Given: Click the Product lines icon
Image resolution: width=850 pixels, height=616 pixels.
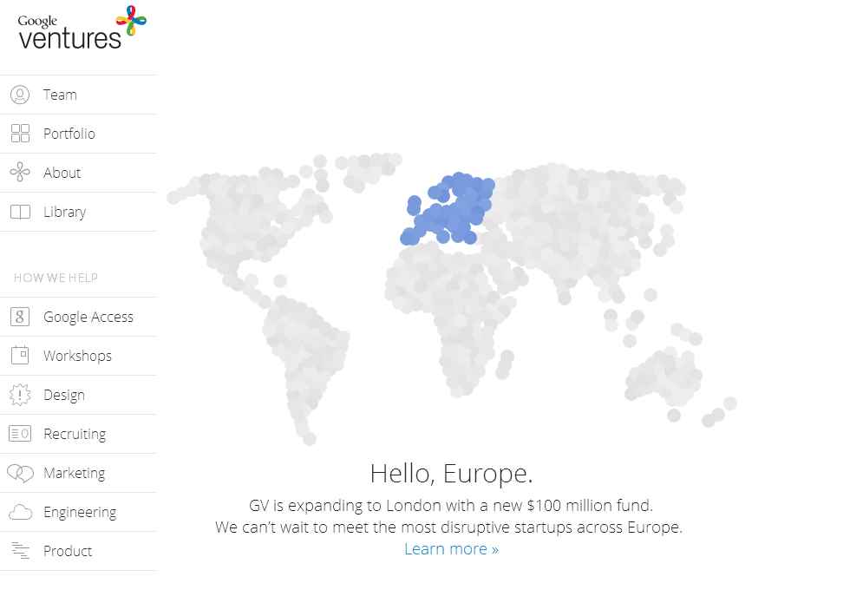Looking at the screenshot, I should (20, 551).
